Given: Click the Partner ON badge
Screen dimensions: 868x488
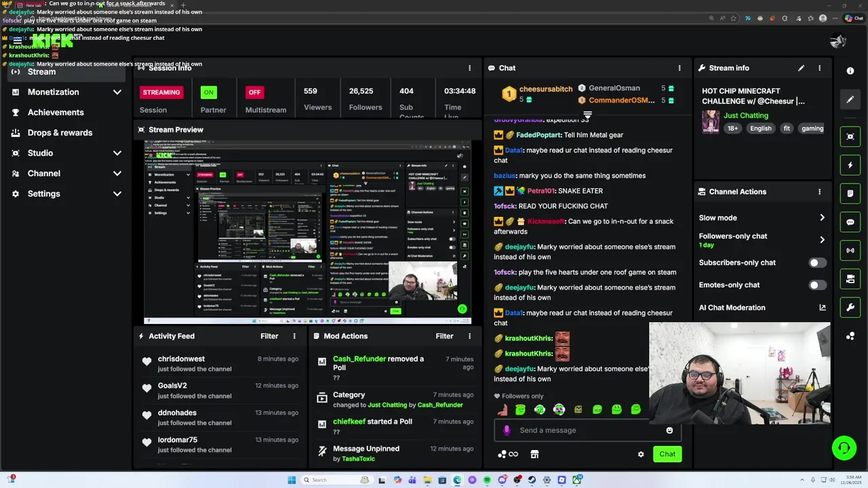Looking at the screenshot, I should (x=209, y=92).
